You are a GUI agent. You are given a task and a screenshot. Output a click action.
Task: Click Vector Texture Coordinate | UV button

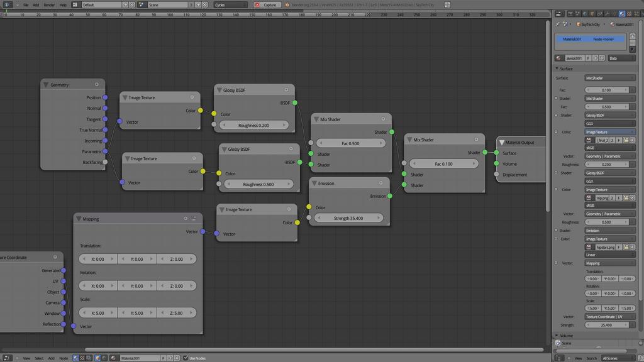click(610, 317)
